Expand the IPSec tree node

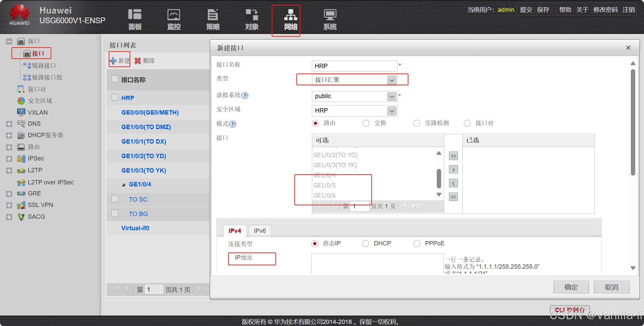[9, 159]
